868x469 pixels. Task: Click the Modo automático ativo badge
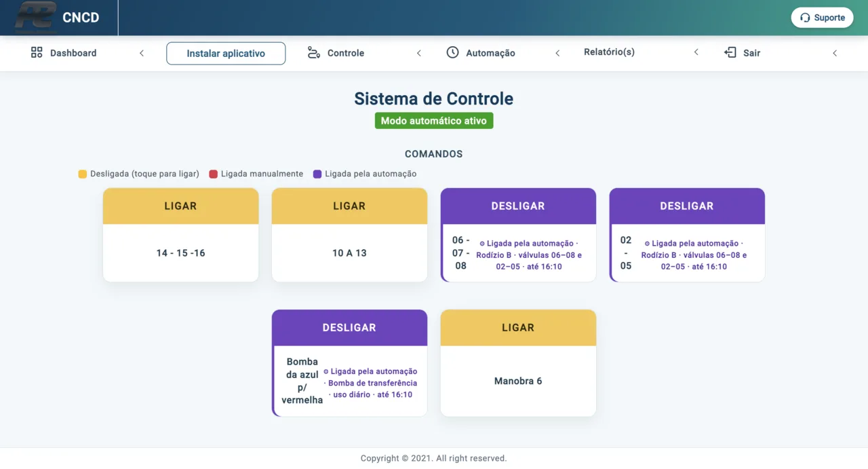[434, 121]
